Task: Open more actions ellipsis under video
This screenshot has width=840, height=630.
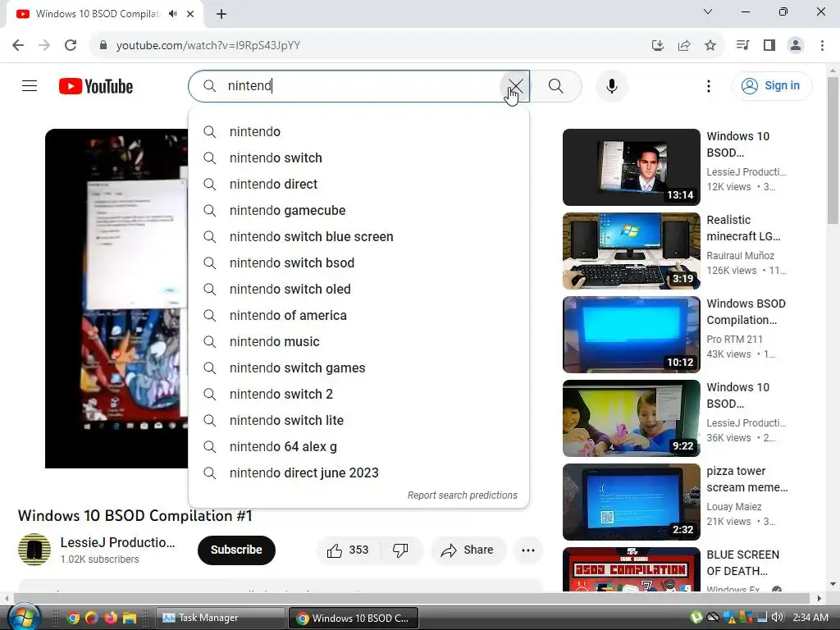Action: 528,550
